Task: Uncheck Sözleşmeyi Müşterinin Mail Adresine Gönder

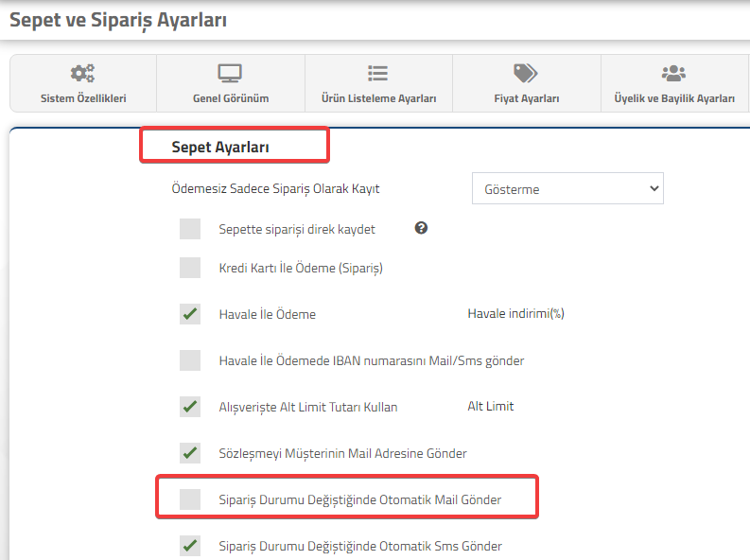Action: pyautogui.click(x=190, y=453)
